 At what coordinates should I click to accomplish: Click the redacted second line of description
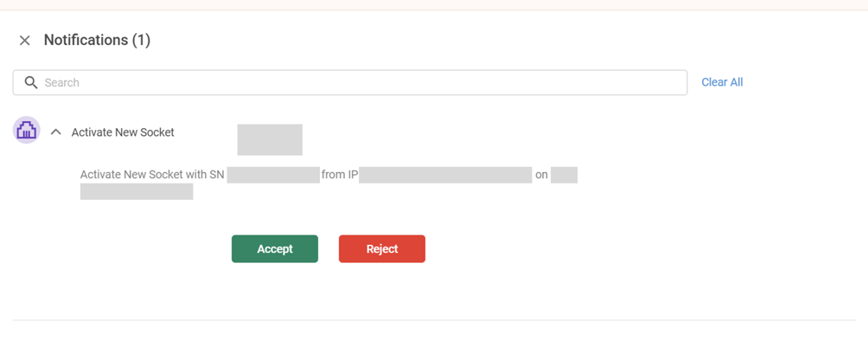[137, 191]
